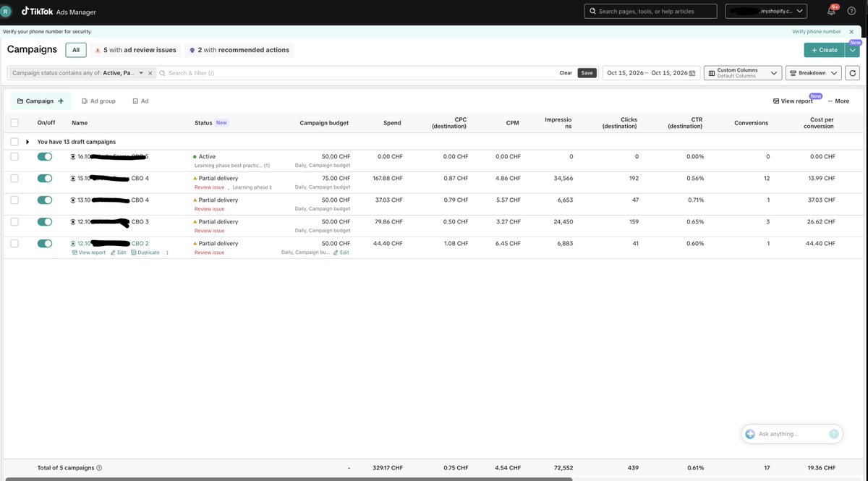Click the info icon beside Total of 5 campaigns
The image size is (868, 481).
(99, 468)
